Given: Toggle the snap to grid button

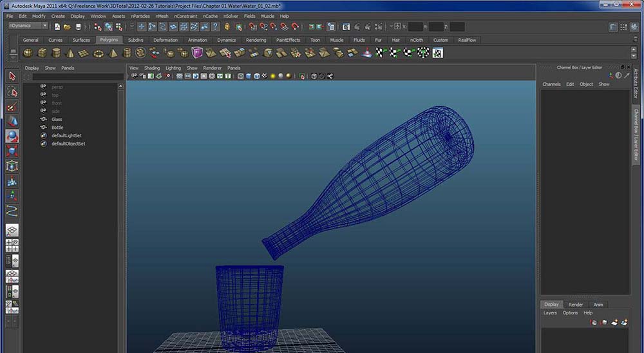Looking at the screenshot, I should click(x=252, y=26).
